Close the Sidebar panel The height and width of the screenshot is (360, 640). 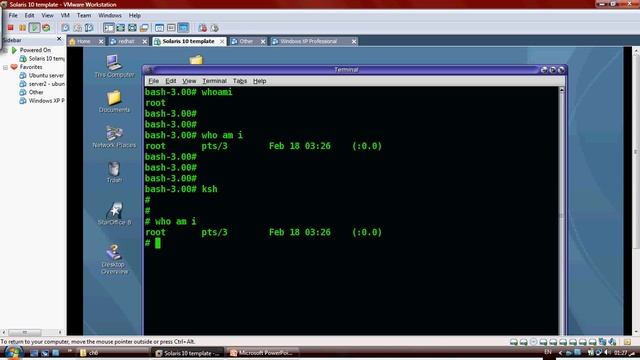click(x=59, y=39)
